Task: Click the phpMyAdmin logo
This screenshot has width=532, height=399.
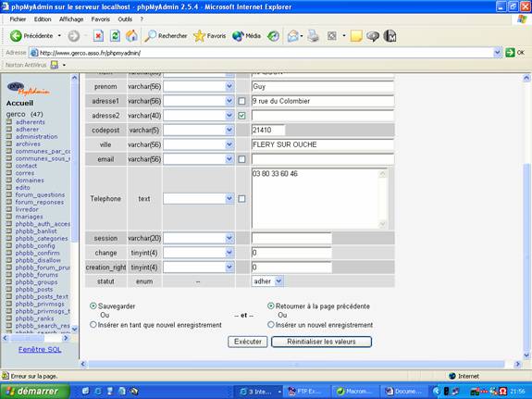Action: click(x=29, y=89)
